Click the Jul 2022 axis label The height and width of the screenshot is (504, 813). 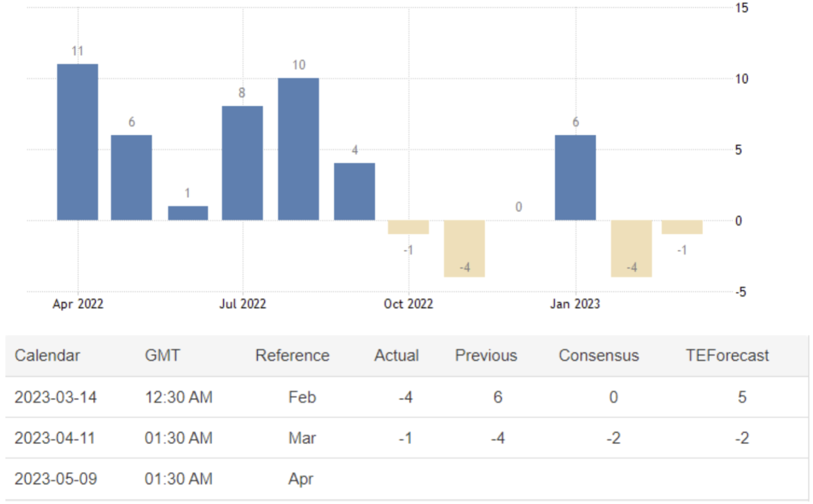tap(242, 304)
